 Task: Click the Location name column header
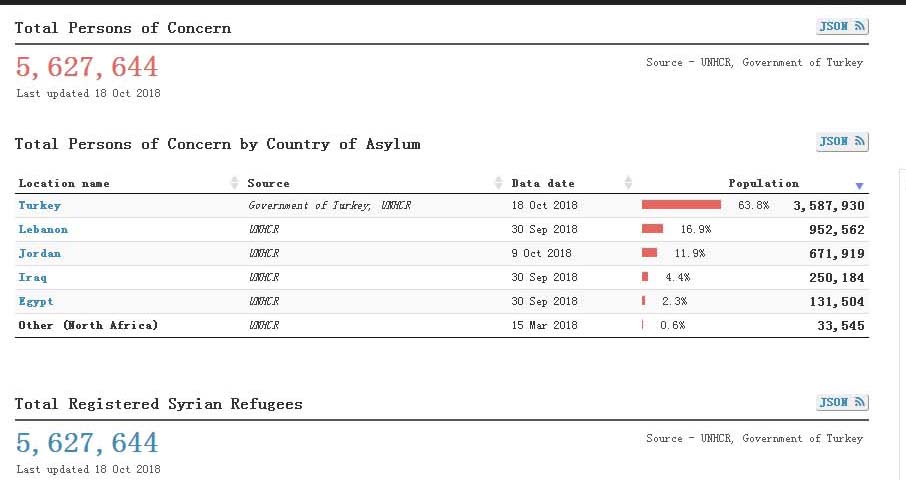[64, 184]
